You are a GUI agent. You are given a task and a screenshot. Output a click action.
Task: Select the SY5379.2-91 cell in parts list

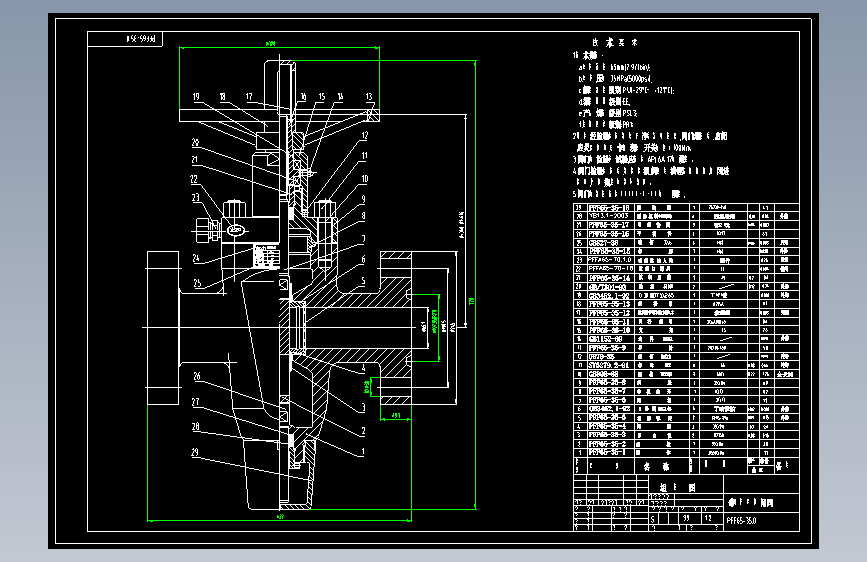pos(609,365)
